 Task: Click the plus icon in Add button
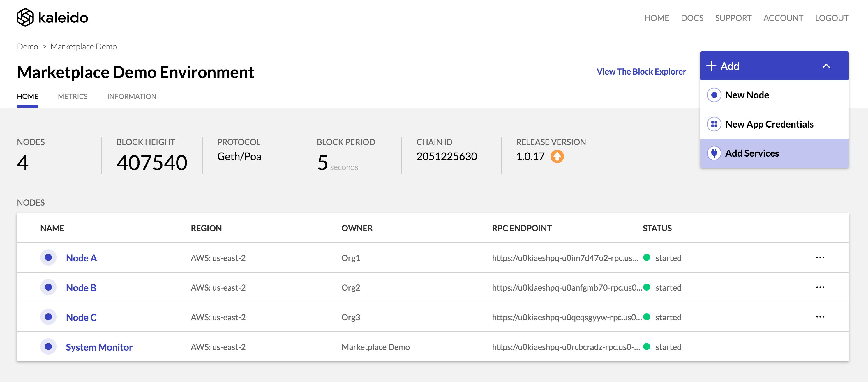[711, 66]
